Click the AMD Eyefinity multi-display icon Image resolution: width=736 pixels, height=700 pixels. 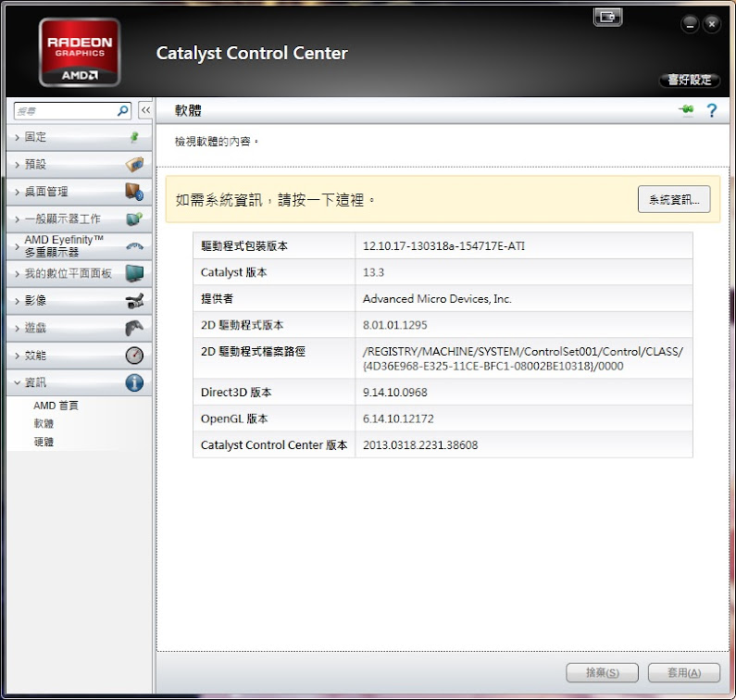tap(135, 246)
